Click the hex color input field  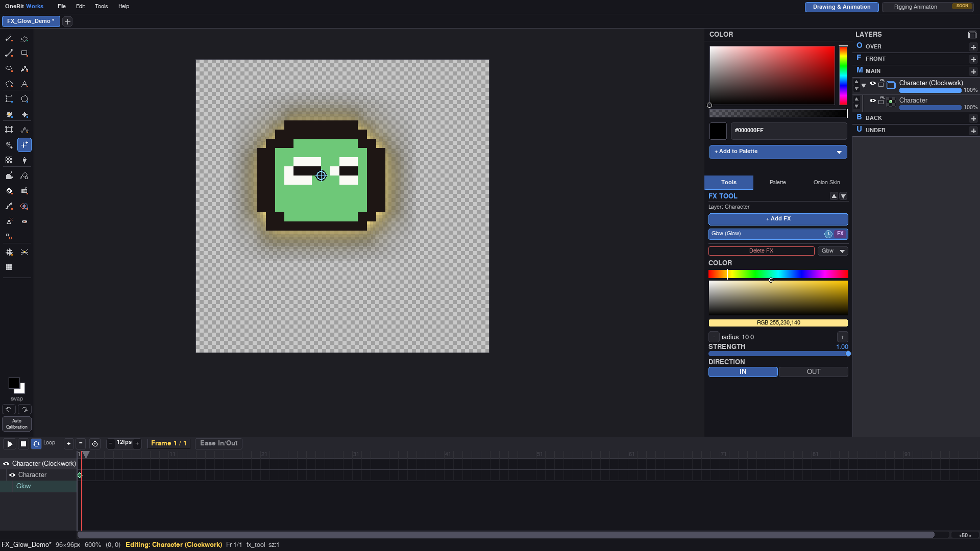click(789, 131)
